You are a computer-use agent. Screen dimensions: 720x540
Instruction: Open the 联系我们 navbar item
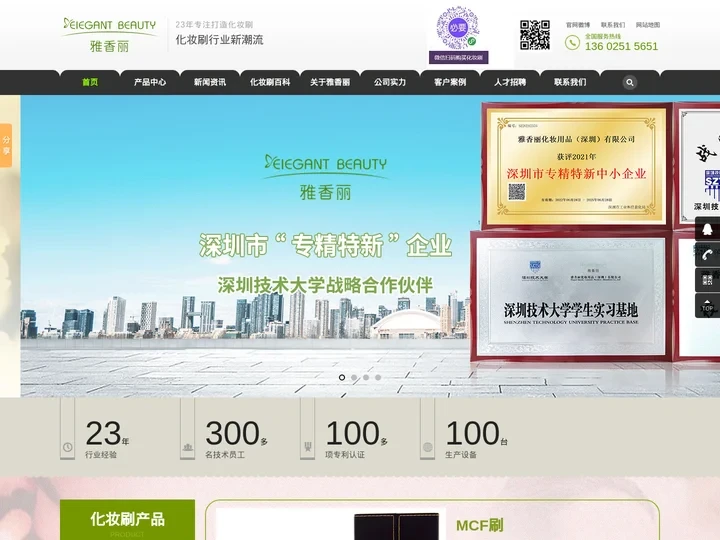570,82
